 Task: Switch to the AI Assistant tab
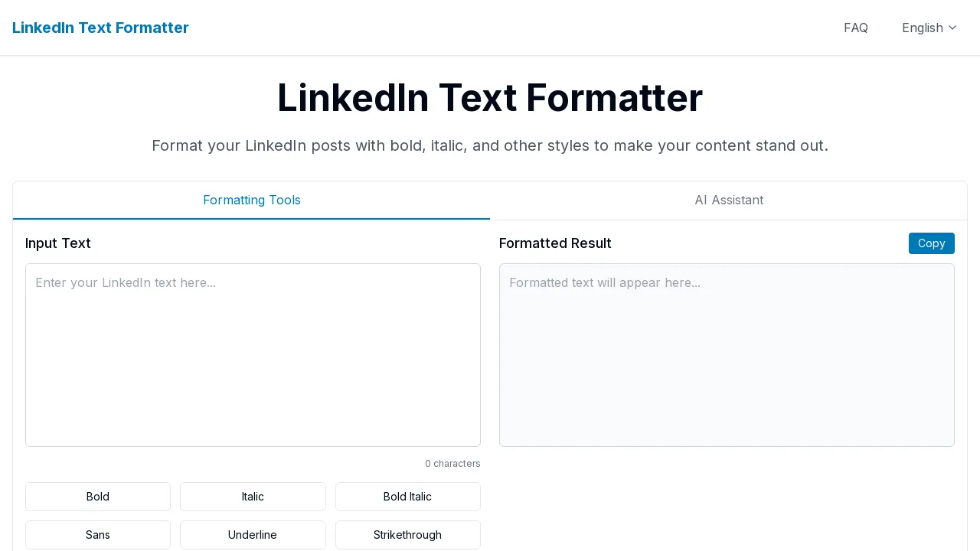click(x=729, y=200)
